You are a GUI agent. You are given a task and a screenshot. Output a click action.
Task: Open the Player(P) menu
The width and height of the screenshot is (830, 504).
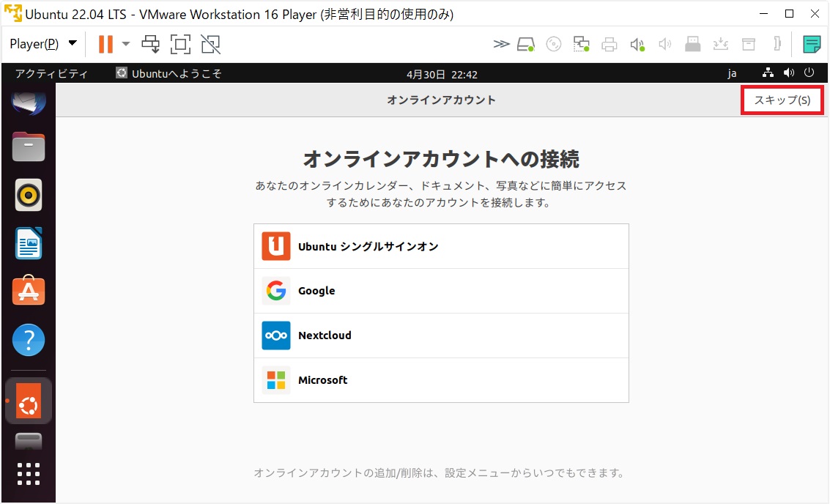point(43,44)
